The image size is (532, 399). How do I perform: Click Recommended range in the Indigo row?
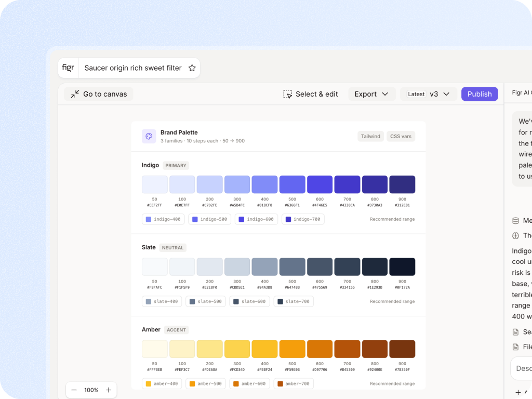tap(392, 219)
